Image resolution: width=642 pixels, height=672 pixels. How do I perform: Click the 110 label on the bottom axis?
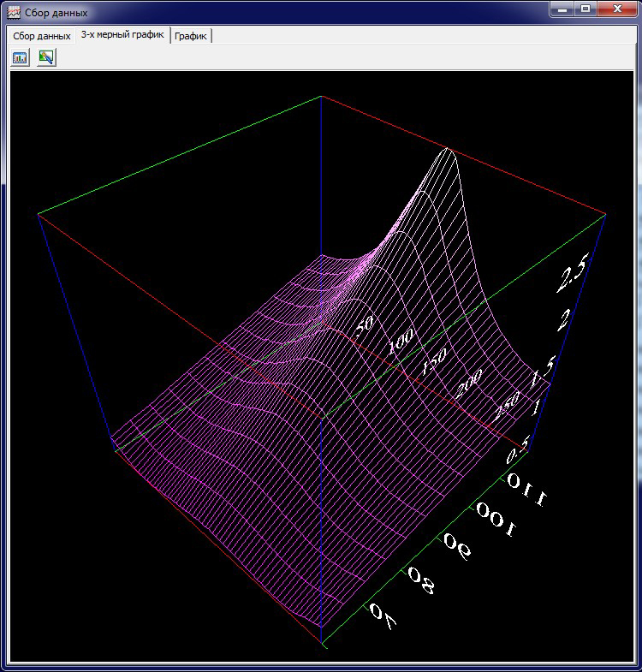[x=526, y=490]
